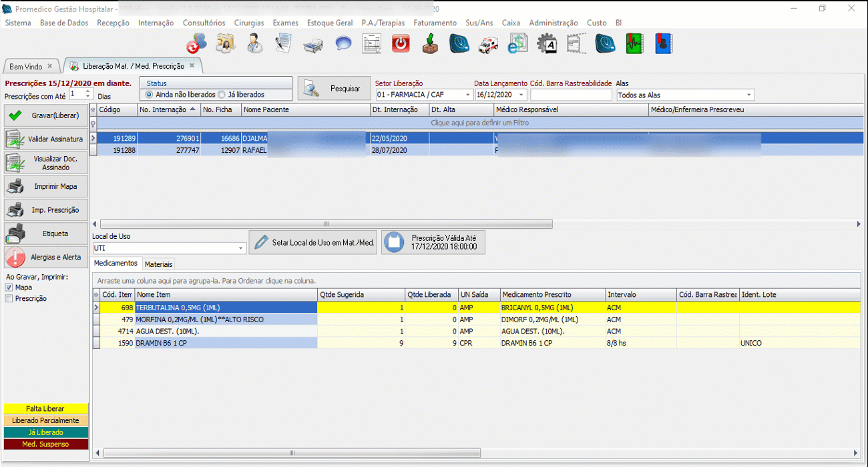Open the green heartbeat monitor book icon
Viewport: 868px width, 467px height.
click(x=634, y=44)
